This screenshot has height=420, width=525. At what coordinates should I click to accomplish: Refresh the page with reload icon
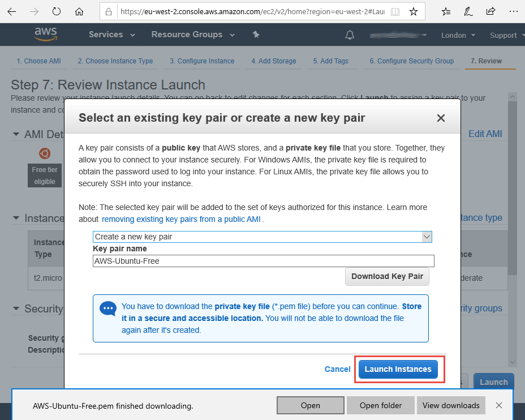[x=57, y=12]
